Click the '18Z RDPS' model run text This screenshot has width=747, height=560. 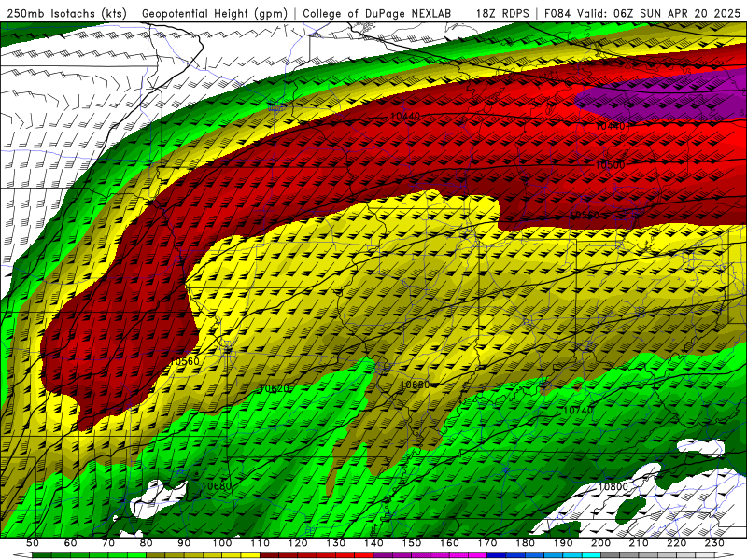point(502,13)
